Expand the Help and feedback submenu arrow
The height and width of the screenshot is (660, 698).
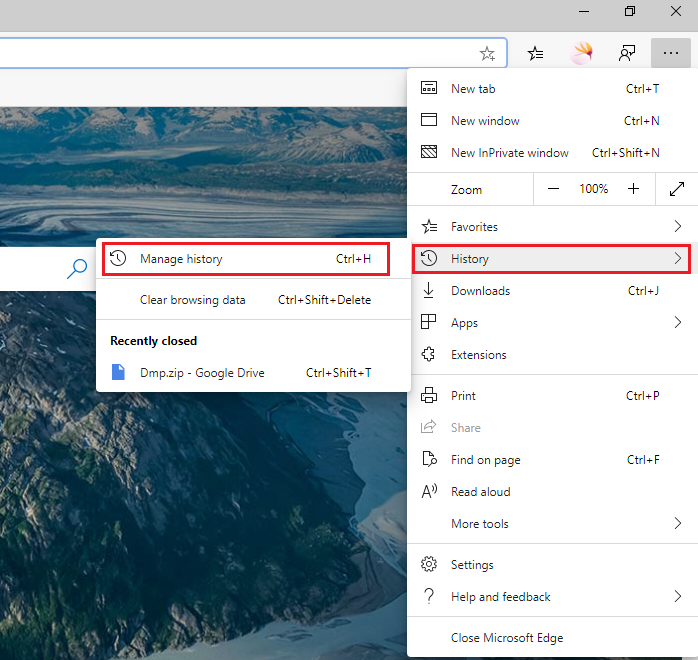[678, 596]
